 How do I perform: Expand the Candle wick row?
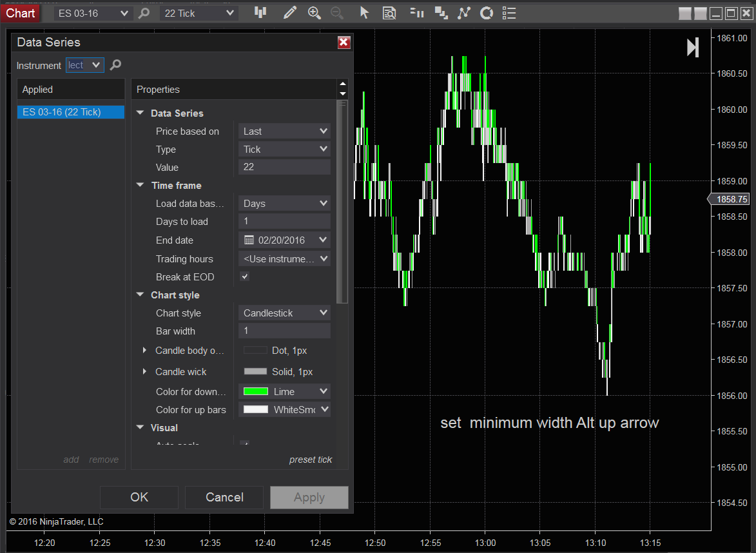[144, 371]
